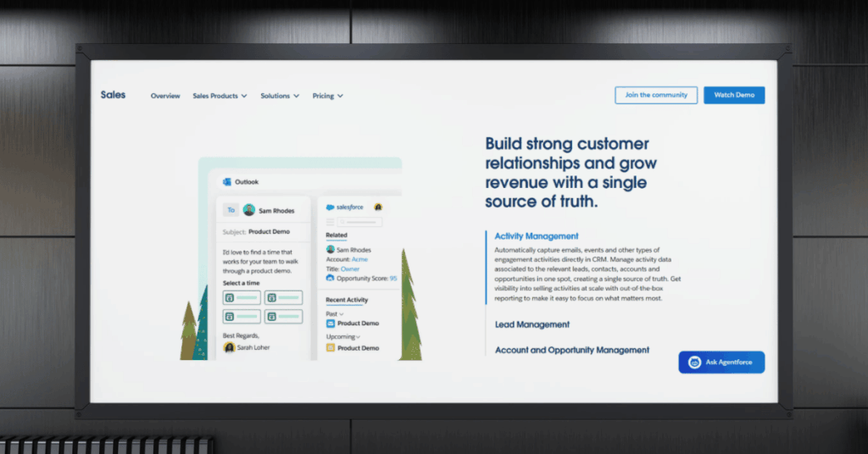Click the main headline text

click(570, 173)
